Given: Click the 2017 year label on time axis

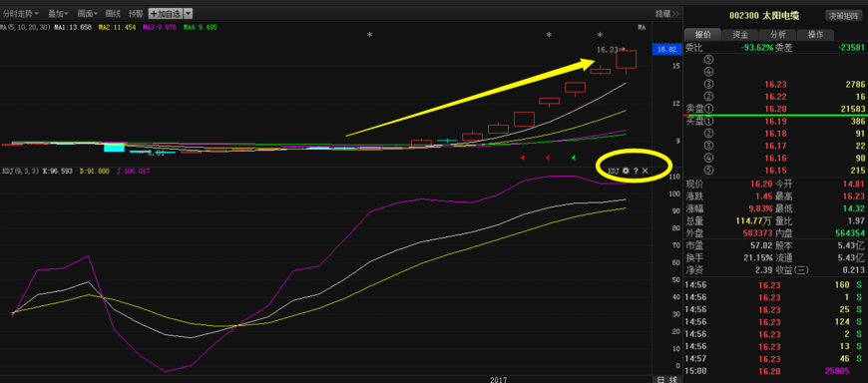Looking at the screenshot, I should (499, 379).
